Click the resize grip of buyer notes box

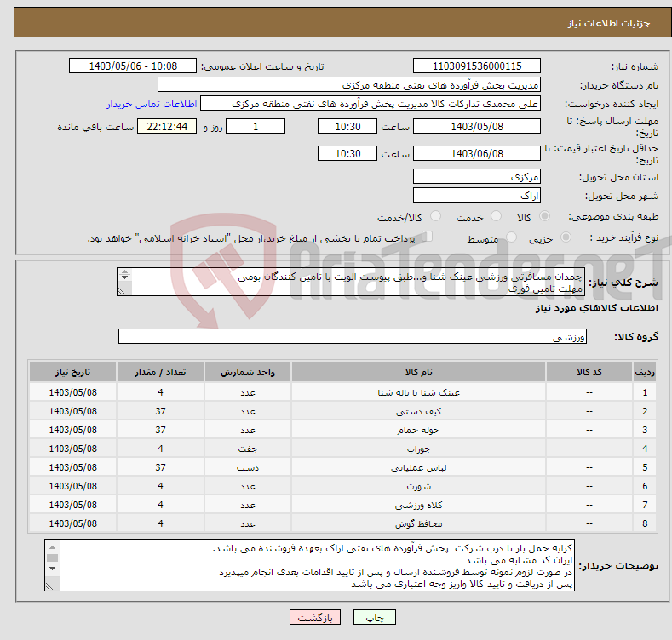click(x=49, y=586)
